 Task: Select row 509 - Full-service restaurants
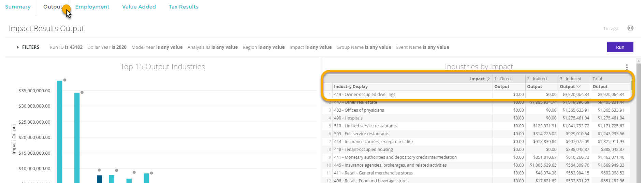tap(476, 134)
